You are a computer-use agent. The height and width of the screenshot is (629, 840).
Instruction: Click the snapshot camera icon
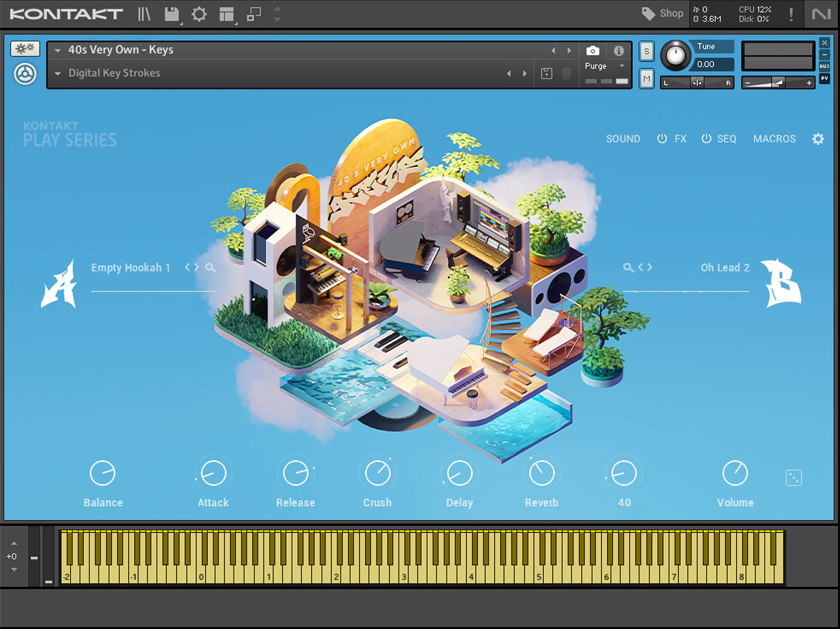(x=592, y=50)
